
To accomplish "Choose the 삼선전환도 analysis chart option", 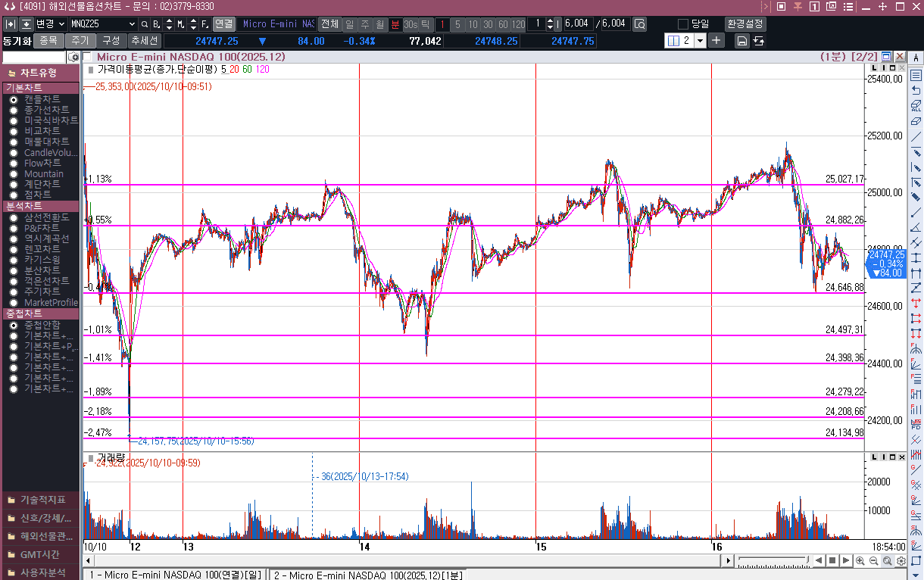I will tap(14, 218).
